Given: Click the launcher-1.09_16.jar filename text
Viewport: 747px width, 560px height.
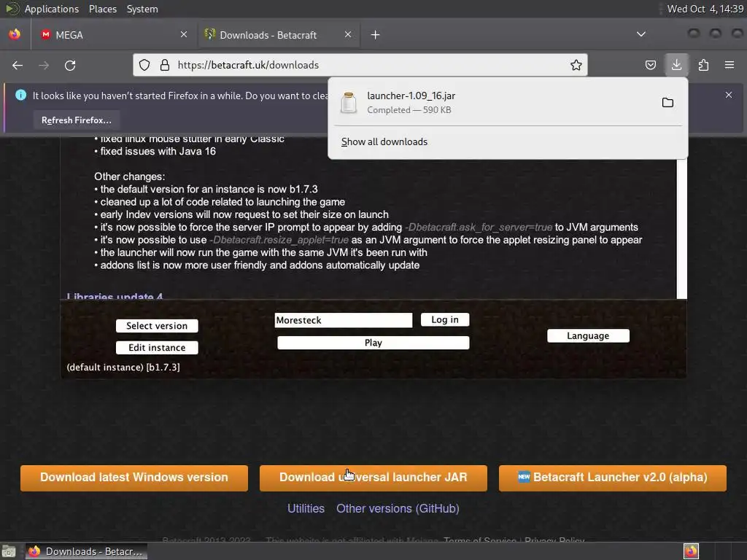Looking at the screenshot, I should pyautogui.click(x=411, y=96).
